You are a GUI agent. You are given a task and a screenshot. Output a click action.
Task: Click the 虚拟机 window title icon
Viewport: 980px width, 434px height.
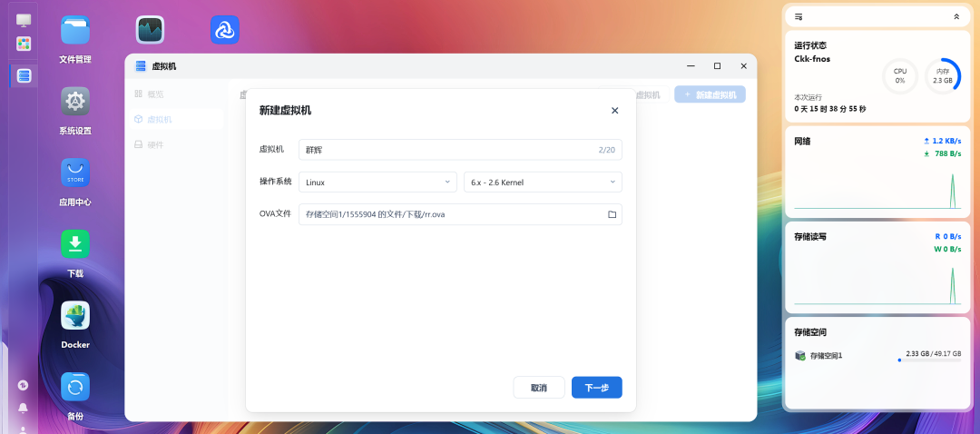click(x=141, y=65)
